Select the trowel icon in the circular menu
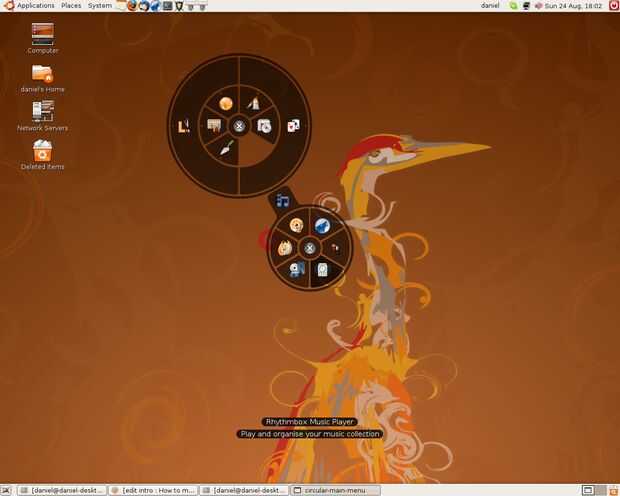 [x=227, y=148]
